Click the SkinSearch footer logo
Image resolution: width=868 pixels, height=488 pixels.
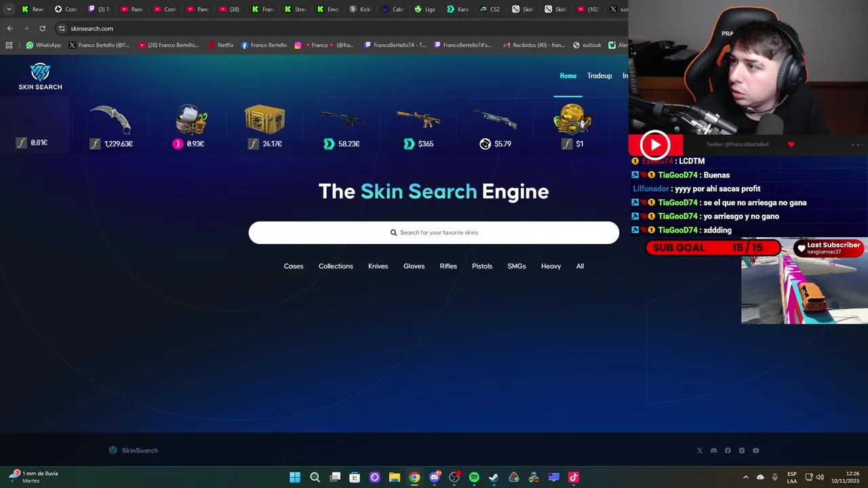(134, 450)
